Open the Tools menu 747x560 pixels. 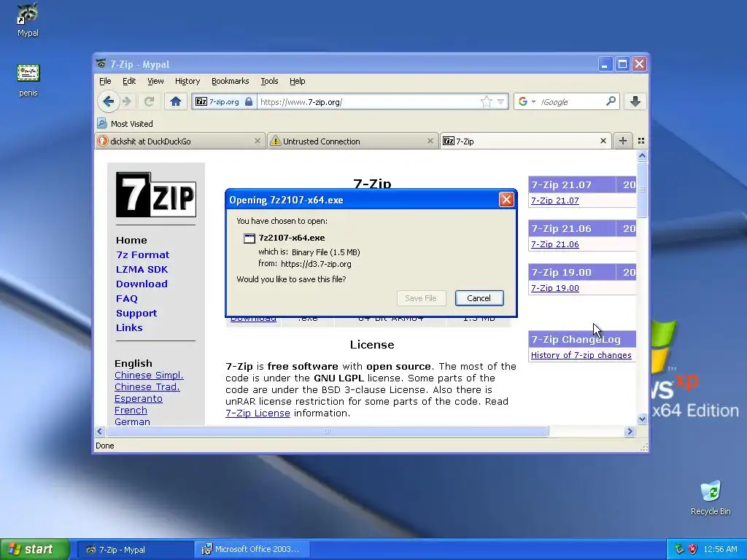[x=269, y=81]
